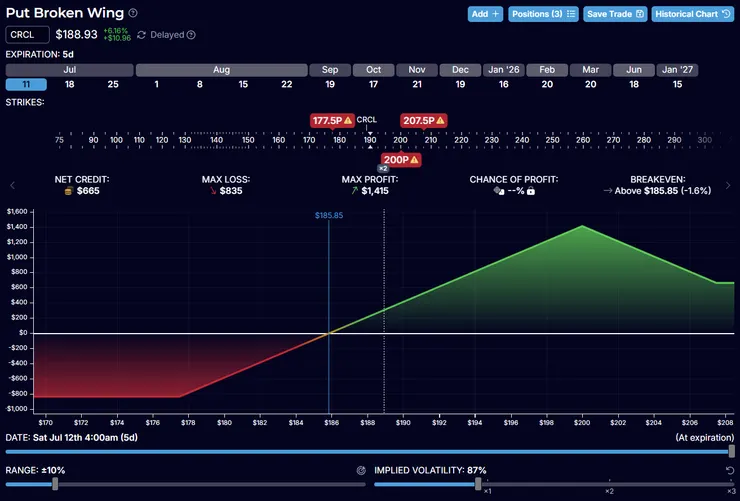The height and width of the screenshot is (501, 740).
Task: Click the Breakeven Above $185.85 text
Action: pos(663,191)
